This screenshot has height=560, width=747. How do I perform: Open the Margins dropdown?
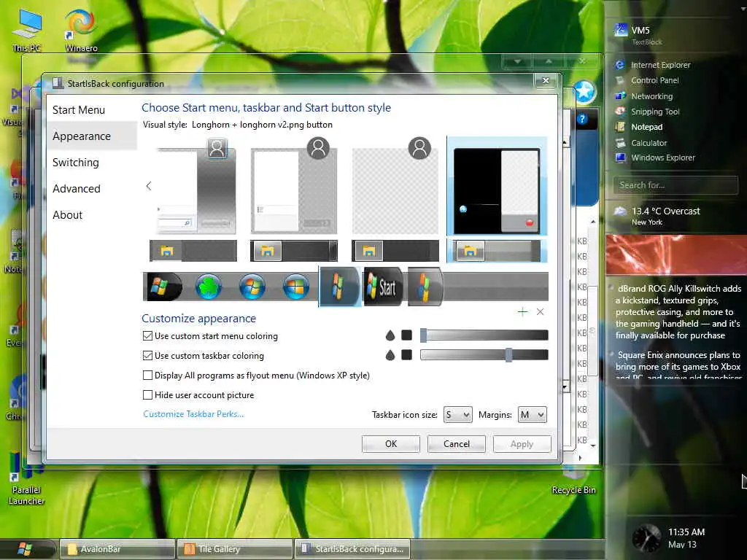click(532, 415)
